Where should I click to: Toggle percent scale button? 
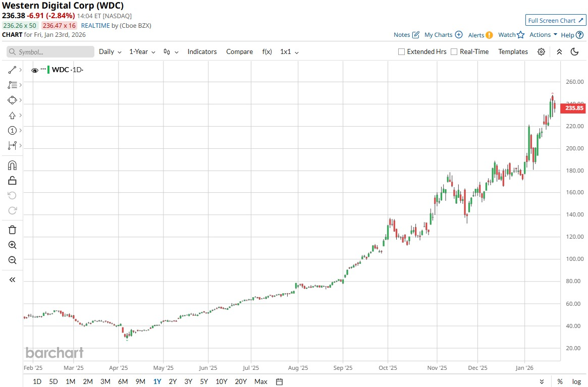click(x=560, y=382)
